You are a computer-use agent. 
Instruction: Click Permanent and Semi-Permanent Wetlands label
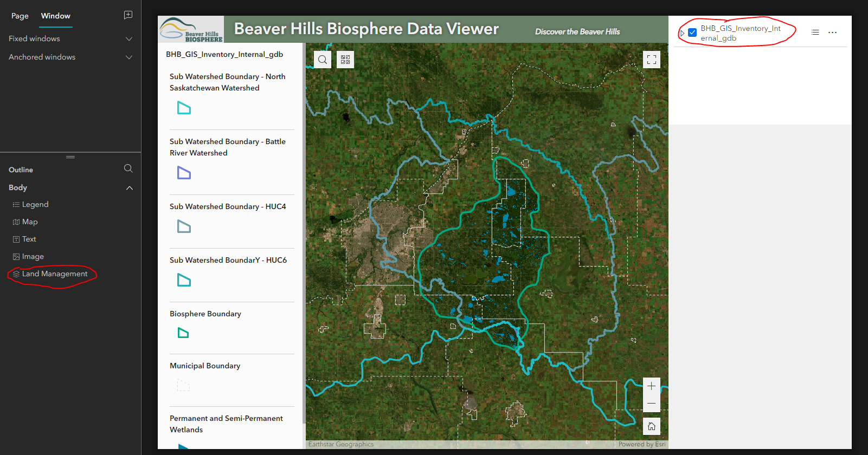tap(226, 424)
